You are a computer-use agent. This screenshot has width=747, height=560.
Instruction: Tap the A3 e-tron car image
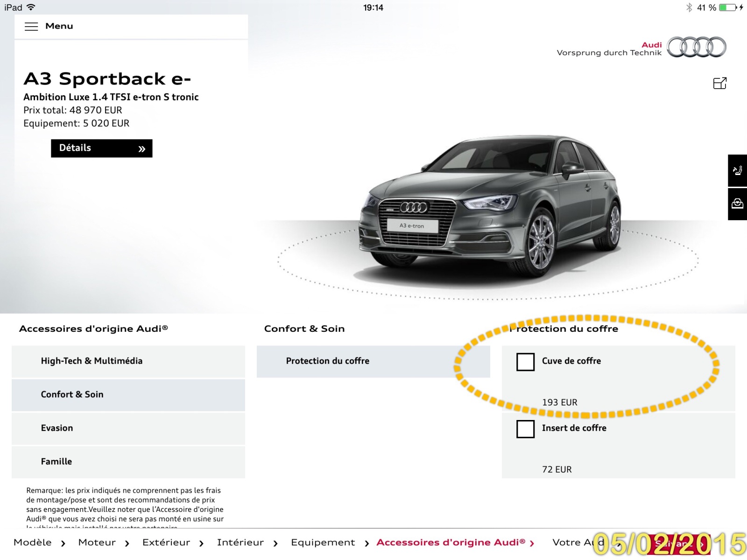click(489, 208)
